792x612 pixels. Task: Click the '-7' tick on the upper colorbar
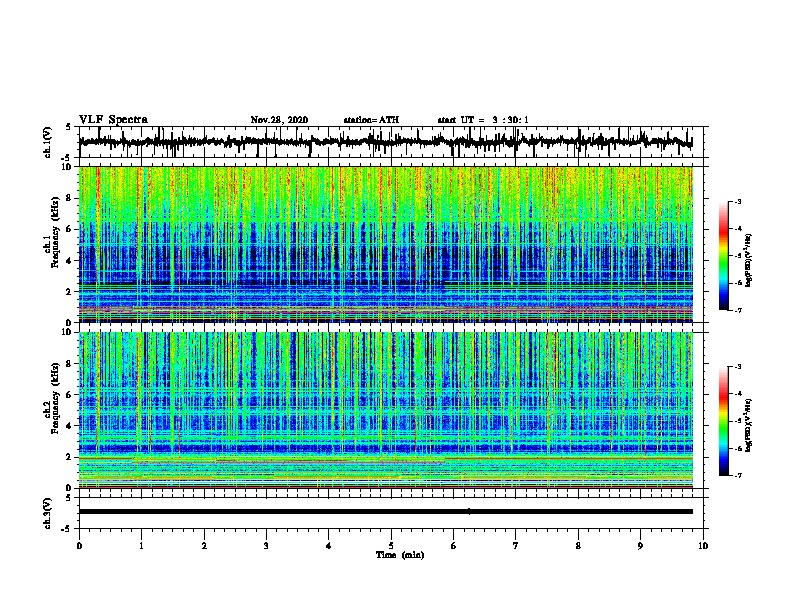click(x=738, y=310)
